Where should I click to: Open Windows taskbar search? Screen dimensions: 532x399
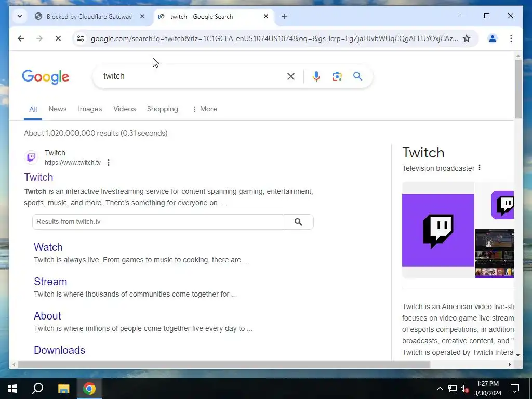(x=37, y=389)
